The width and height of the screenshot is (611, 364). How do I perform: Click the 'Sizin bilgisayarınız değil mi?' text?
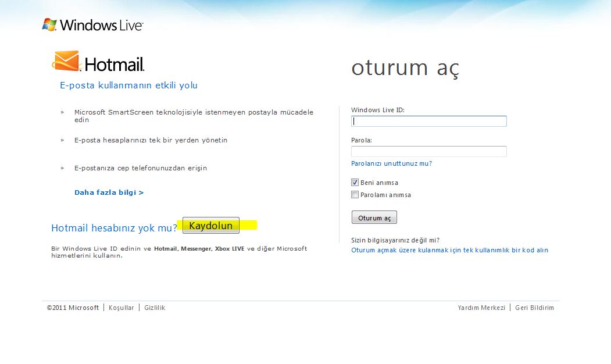pos(395,241)
